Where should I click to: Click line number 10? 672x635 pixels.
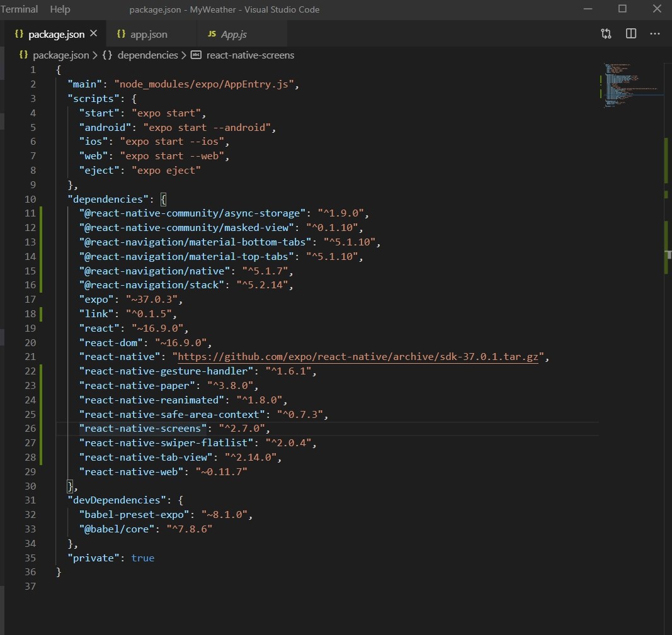pos(30,199)
